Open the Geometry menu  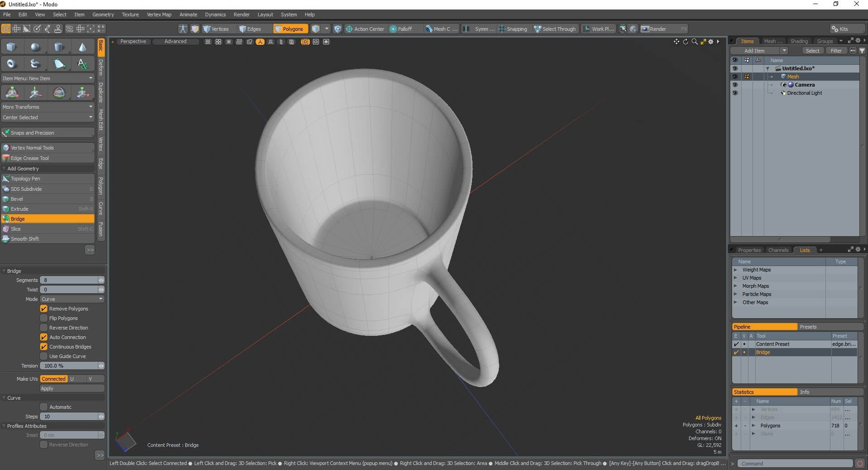click(x=103, y=14)
